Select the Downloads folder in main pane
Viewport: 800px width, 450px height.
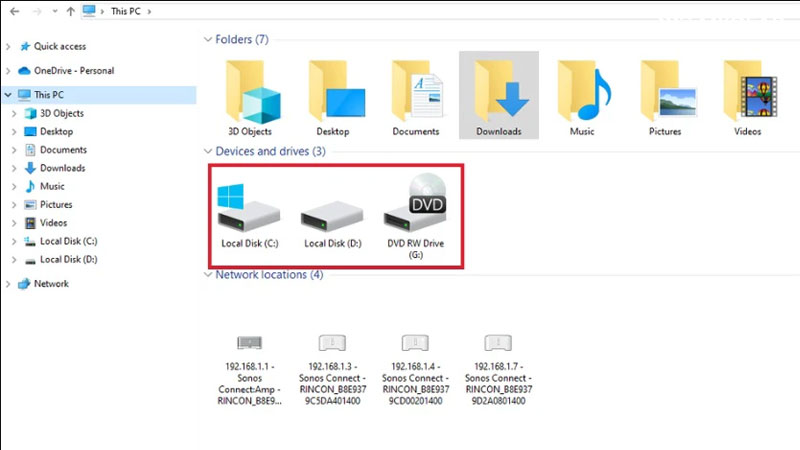tap(499, 95)
